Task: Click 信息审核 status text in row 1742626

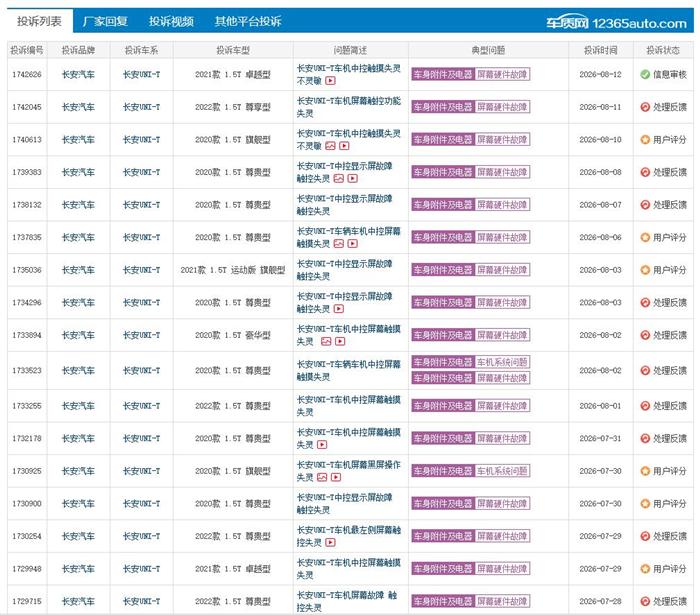Action: (x=670, y=75)
